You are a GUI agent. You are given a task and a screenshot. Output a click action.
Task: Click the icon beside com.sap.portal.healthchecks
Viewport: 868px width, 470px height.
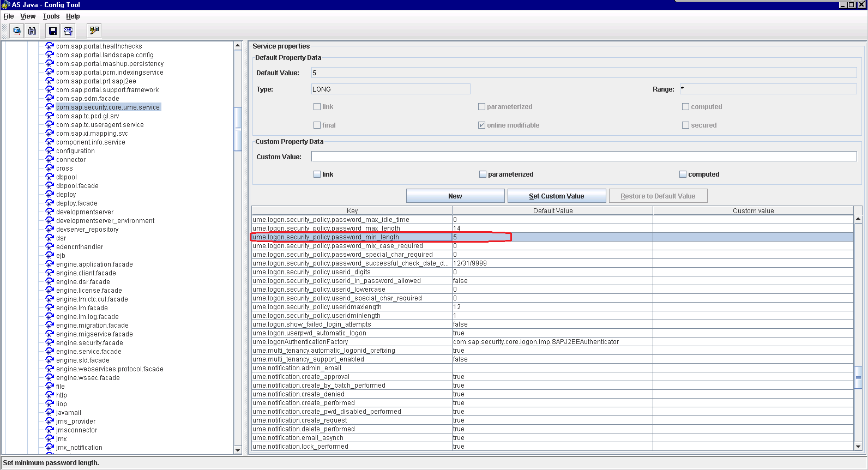coord(50,46)
